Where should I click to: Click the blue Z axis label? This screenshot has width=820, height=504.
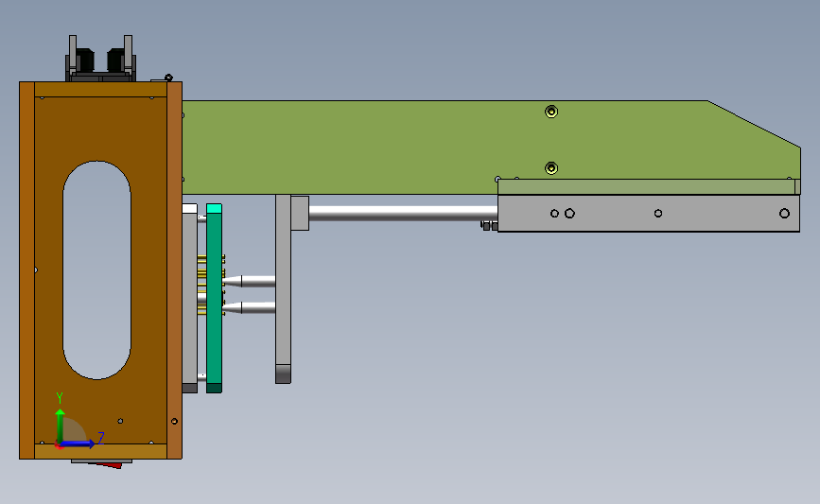(101, 438)
